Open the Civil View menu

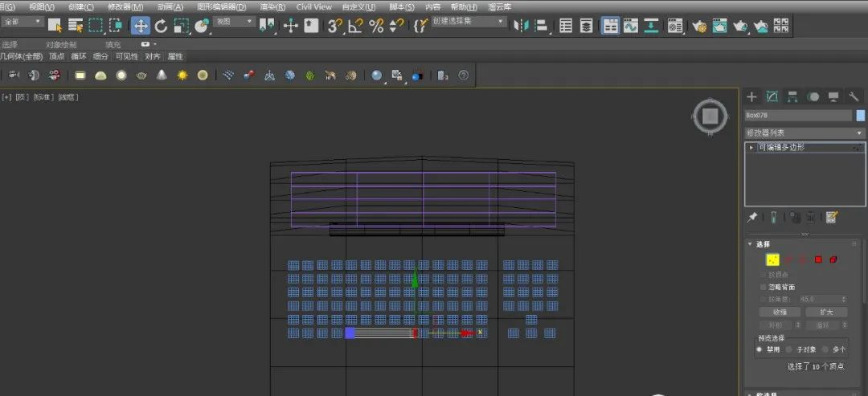pyautogui.click(x=314, y=7)
